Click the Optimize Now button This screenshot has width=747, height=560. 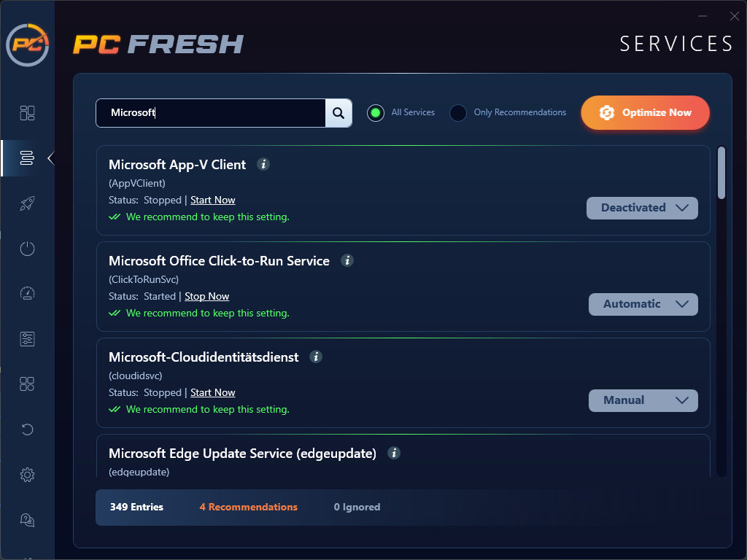(x=645, y=113)
